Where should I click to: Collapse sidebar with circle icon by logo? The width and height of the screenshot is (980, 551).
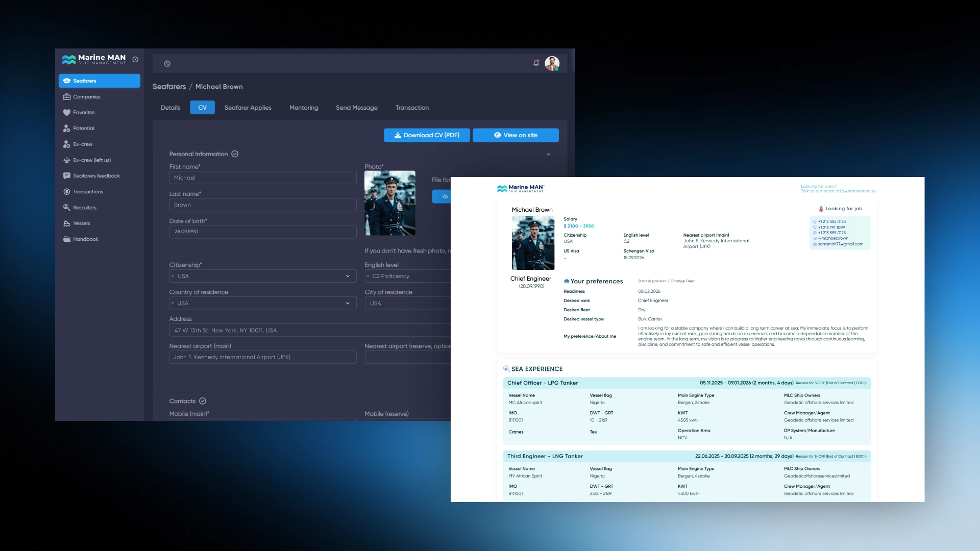coord(135,59)
